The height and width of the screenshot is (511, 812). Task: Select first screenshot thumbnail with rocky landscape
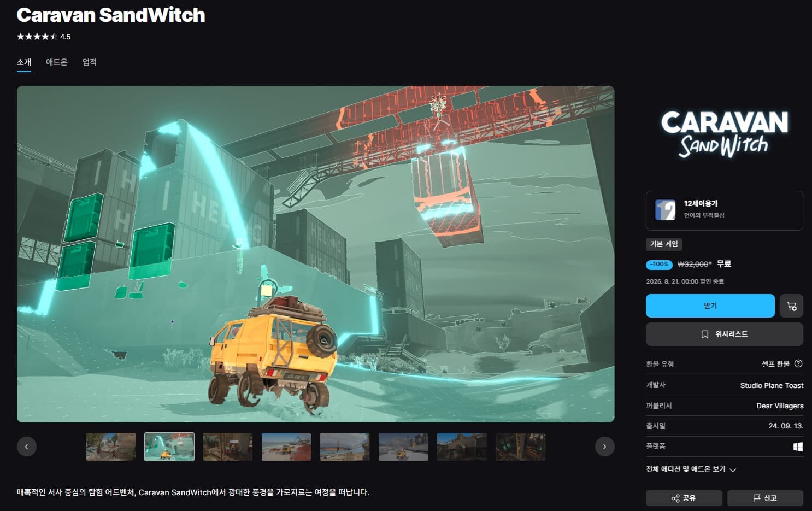pos(111,447)
